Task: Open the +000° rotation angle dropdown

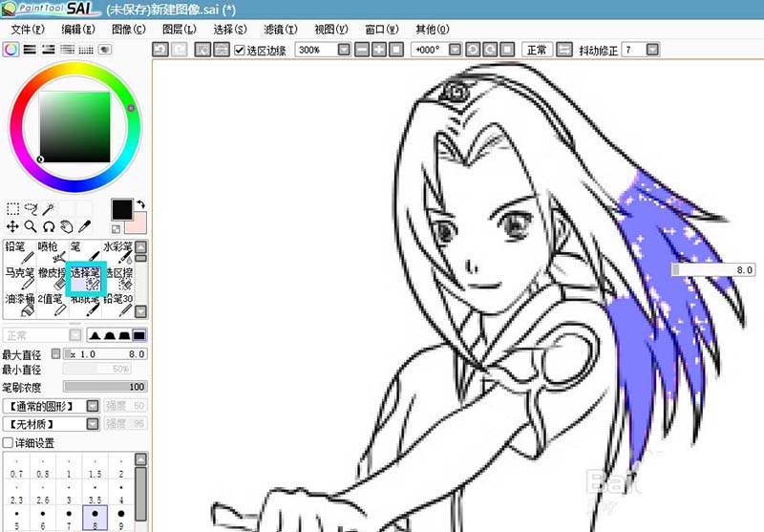Action: 455,50
